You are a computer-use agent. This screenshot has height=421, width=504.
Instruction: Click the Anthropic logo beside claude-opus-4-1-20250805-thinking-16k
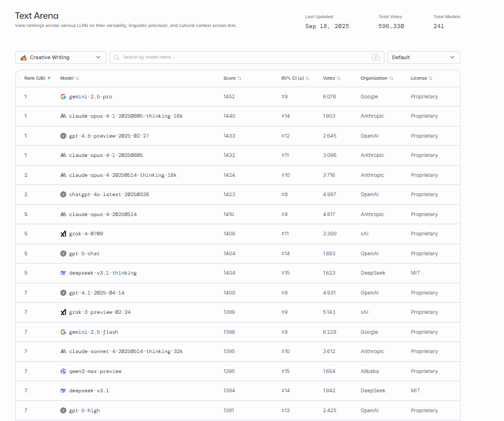63,116
